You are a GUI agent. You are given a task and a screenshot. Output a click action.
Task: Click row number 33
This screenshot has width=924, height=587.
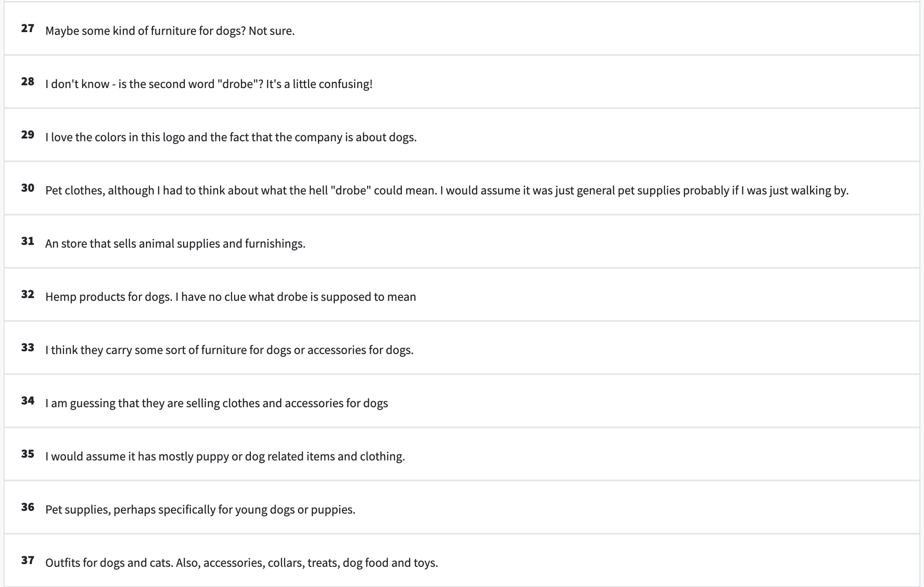pyautogui.click(x=28, y=348)
